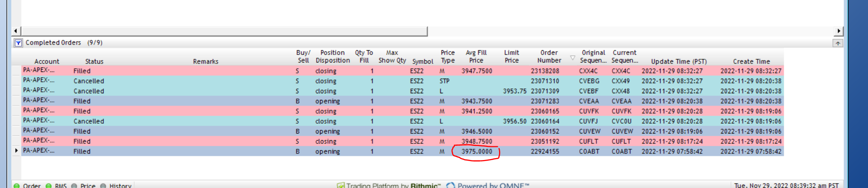Click the History gray status indicator
Viewport: 868px width, 188px height.
(103, 186)
